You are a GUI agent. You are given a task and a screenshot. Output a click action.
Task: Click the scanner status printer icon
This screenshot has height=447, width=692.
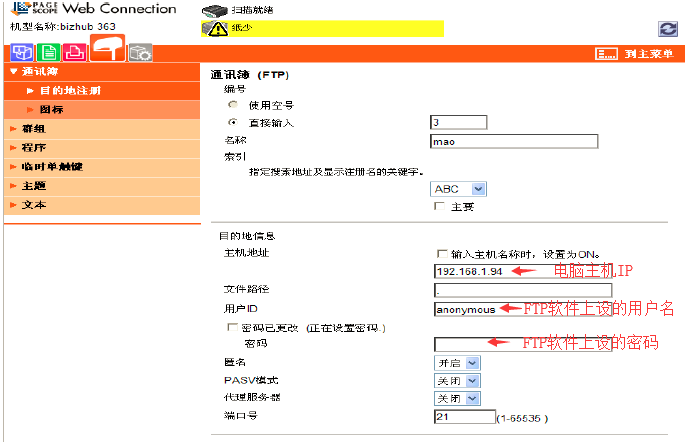(x=214, y=10)
